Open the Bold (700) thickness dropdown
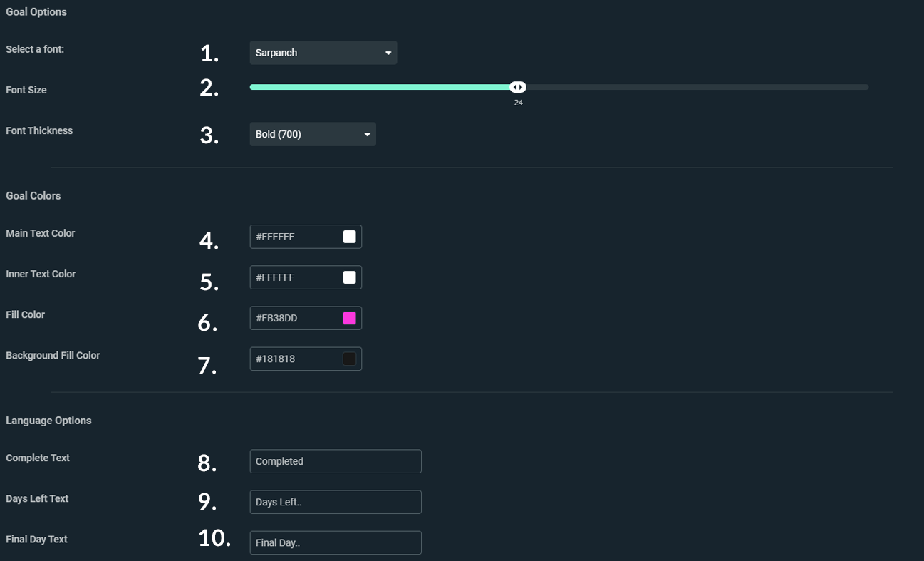This screenshot has width=924, height=561. tap(313, 134)
